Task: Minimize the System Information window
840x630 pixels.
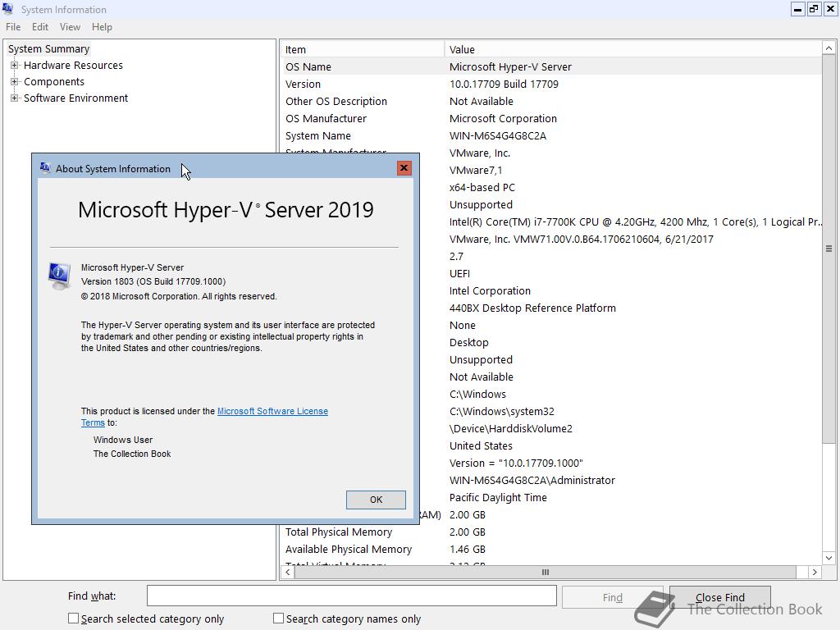Action: [797, 8]
